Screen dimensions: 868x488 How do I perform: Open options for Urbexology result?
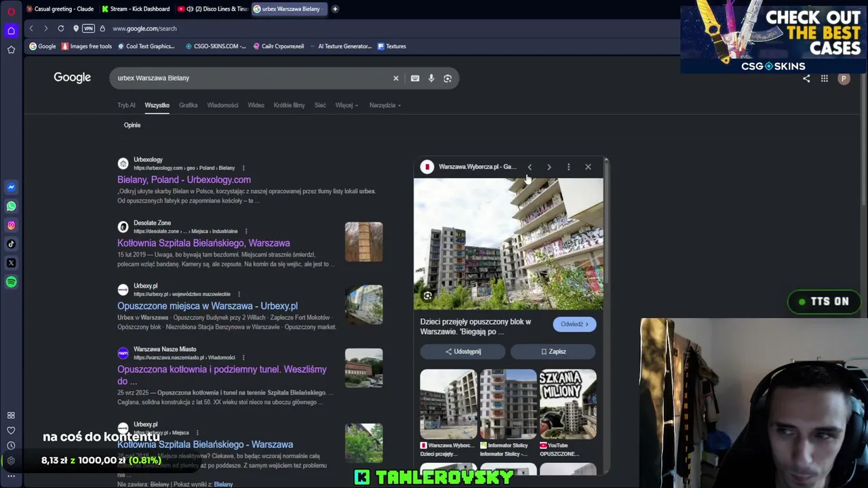point(243,168)
